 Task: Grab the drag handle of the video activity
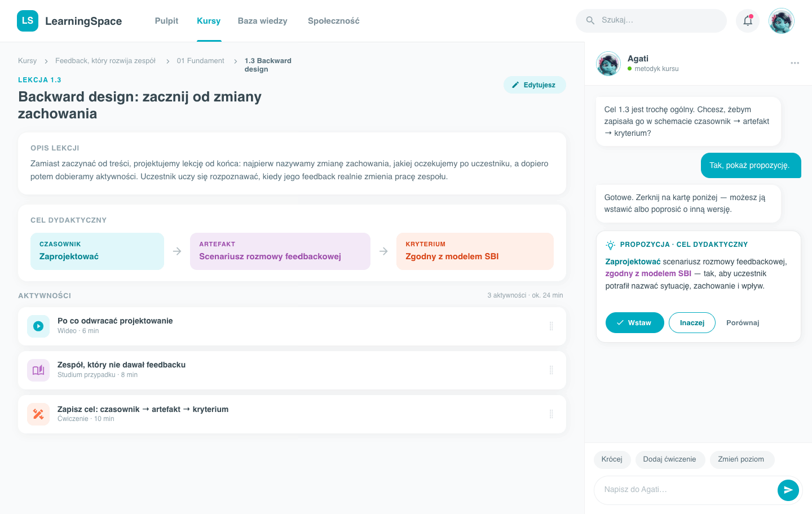pos(551,326)
